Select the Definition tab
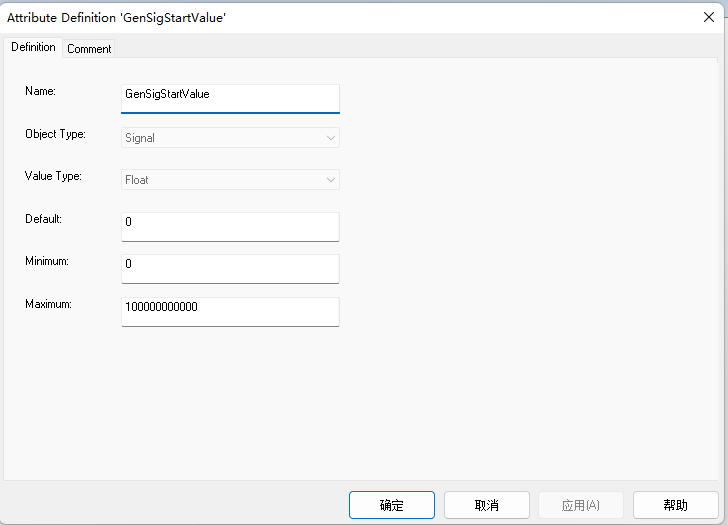 [x=33, y=47]
